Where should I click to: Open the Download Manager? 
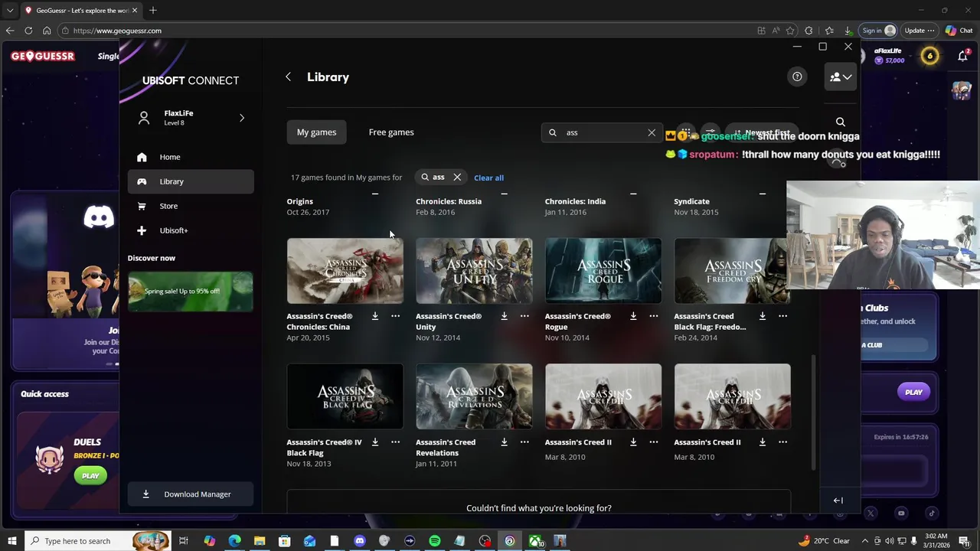[191, 494]
